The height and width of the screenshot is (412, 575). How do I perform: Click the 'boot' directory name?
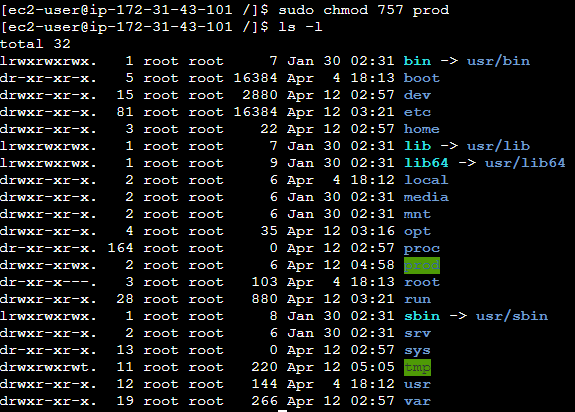pos(422,78)
